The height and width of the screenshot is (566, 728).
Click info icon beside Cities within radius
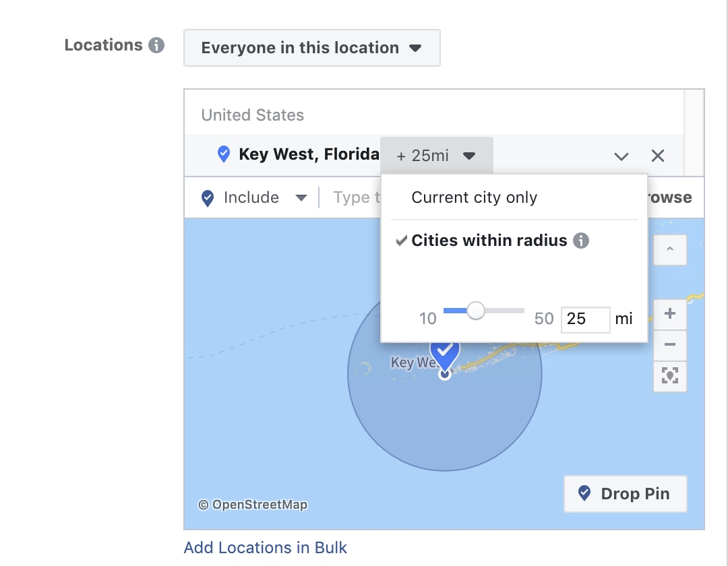[x=581, y=241]
